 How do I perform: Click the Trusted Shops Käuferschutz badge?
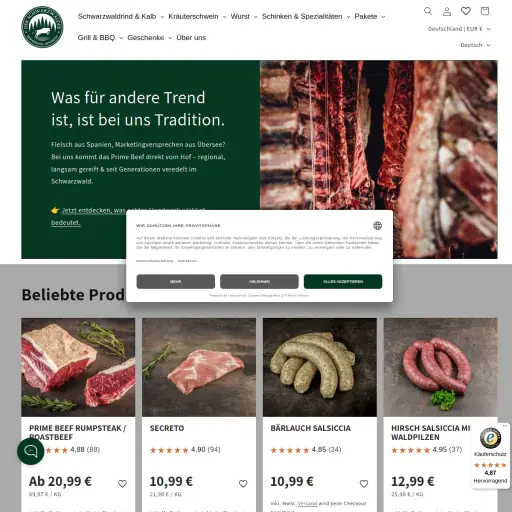[490, 456]
